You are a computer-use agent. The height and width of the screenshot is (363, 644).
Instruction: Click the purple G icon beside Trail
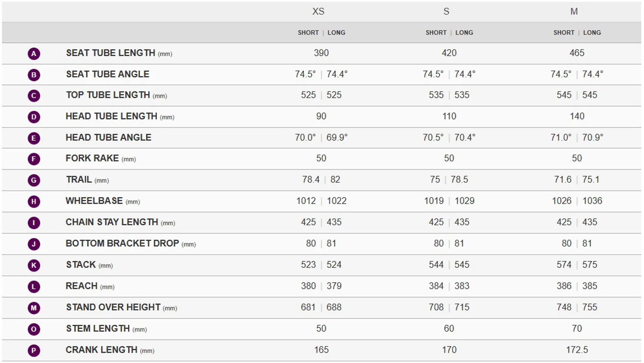pyautogui.click(x=34, y=180)
